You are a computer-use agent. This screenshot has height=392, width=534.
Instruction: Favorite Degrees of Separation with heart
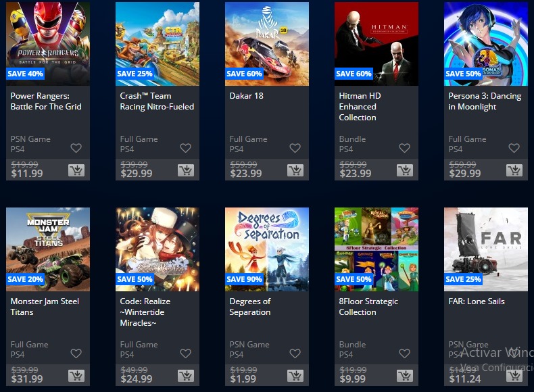[x=295, y=353]
